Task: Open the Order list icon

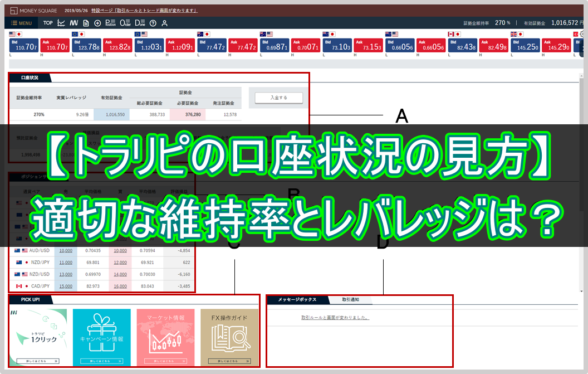Action: pos(125,23)
